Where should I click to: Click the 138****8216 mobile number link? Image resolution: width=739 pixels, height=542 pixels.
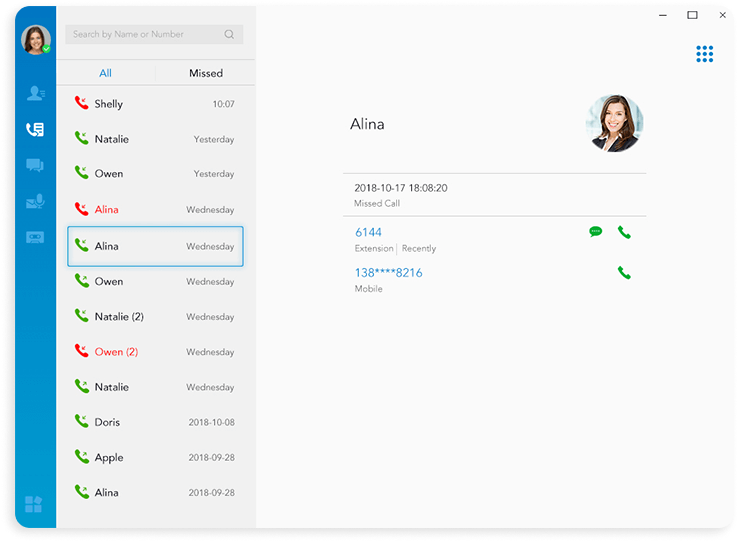coord(388,272)
